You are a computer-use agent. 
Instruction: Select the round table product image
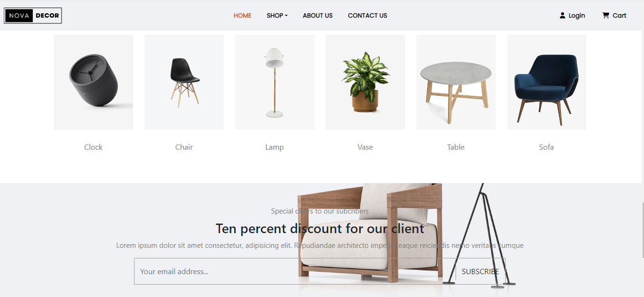(456, 82)
